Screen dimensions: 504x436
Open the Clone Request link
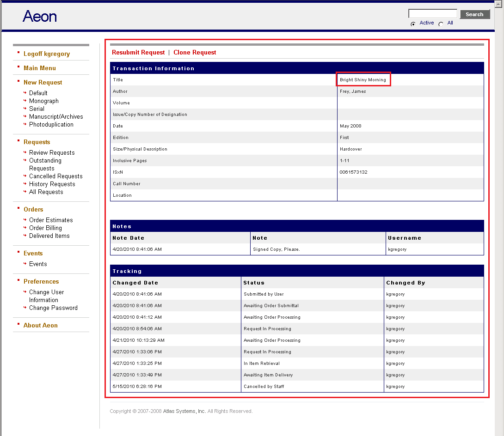pos(195,52)
